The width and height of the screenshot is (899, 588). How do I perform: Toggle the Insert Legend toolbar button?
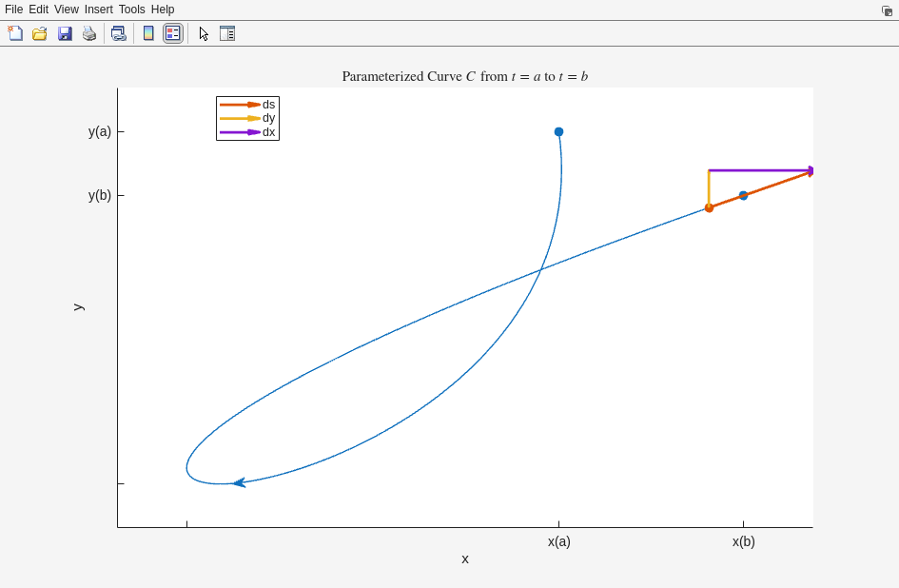pyautogui.click(x=172, y=33)
